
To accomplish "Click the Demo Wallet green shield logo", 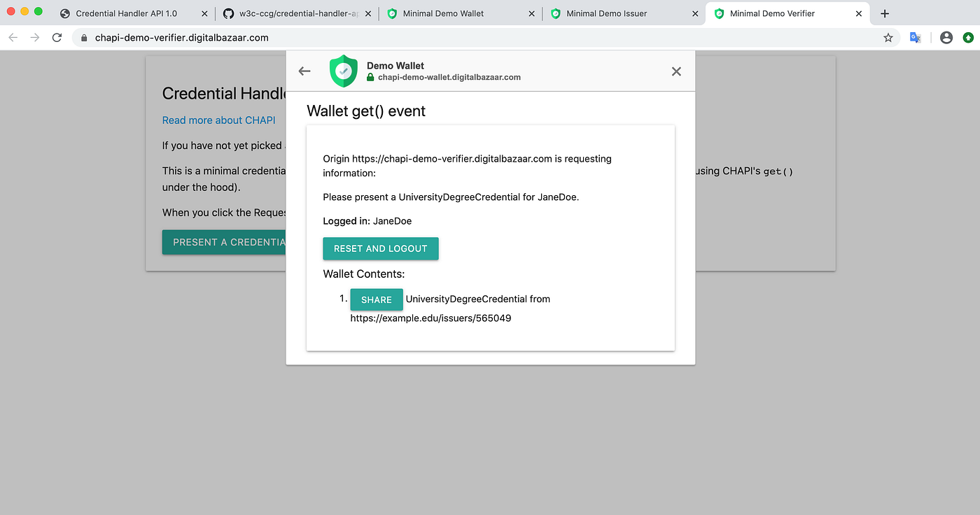I will tap(343, 71).
